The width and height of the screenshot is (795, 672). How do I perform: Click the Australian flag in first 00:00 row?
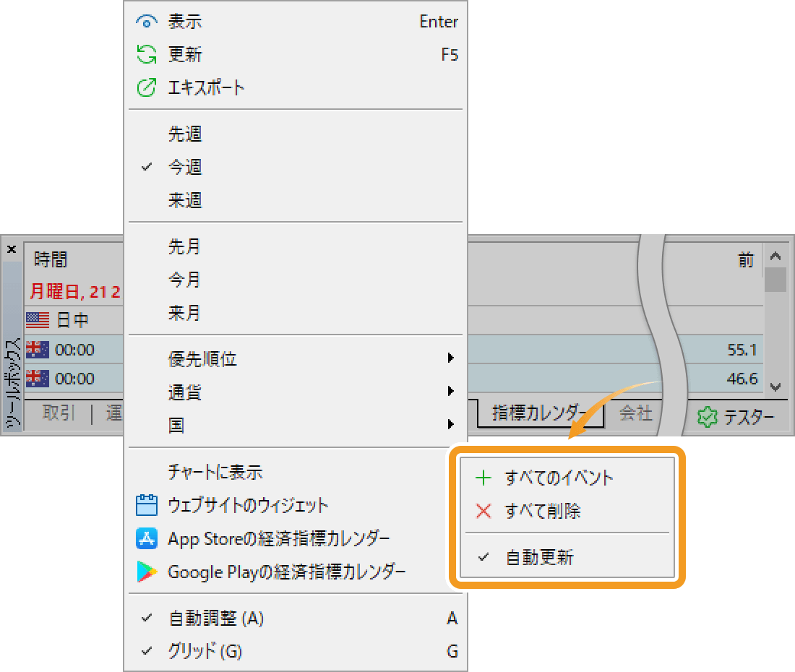(x=38, y=350)
